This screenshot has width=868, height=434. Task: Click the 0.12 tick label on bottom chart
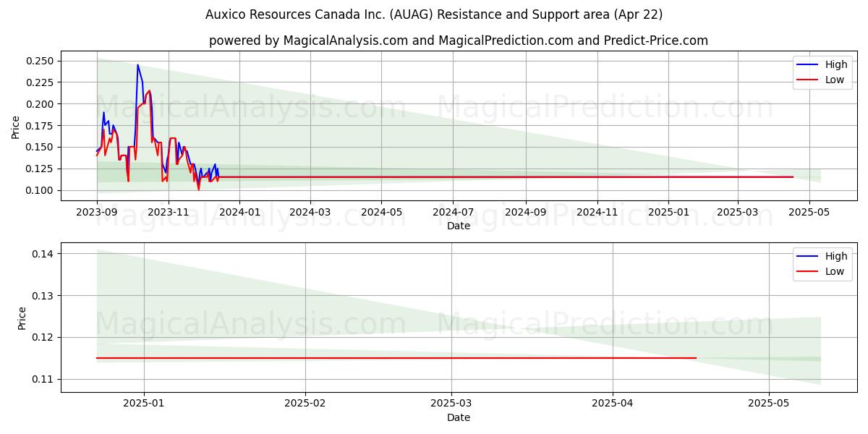click(x=43, y=338)
